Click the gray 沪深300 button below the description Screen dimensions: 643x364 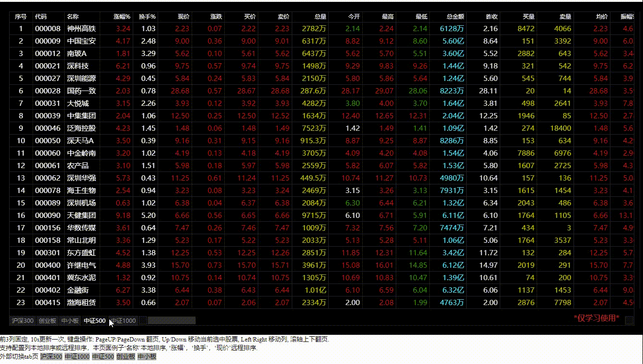pyautogui.click(x=51, y=356)
